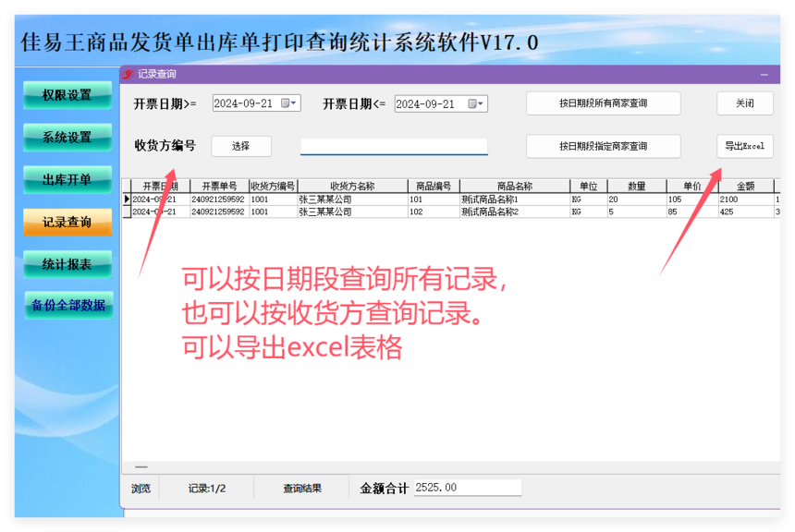795x532 pixels.
Task: Click the 收货方编号 column header
Action: pos(273,186)
